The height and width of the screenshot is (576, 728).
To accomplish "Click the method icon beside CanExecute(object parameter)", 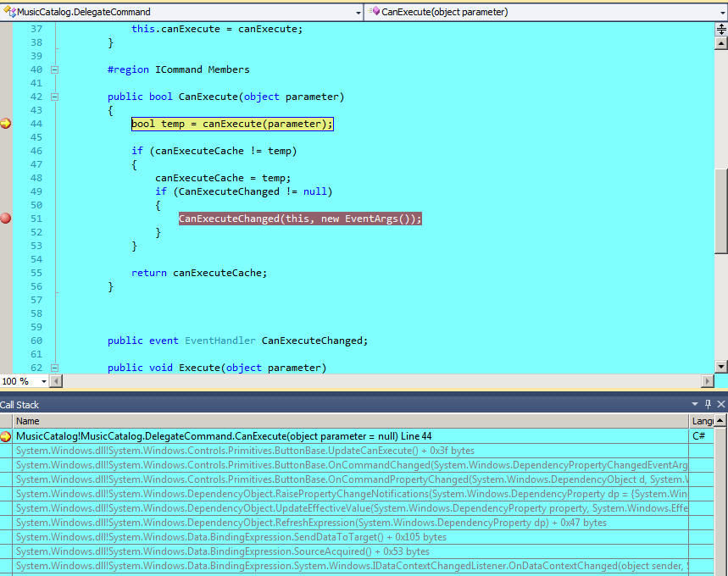I will pyautogui.click(x=375, y=11).
